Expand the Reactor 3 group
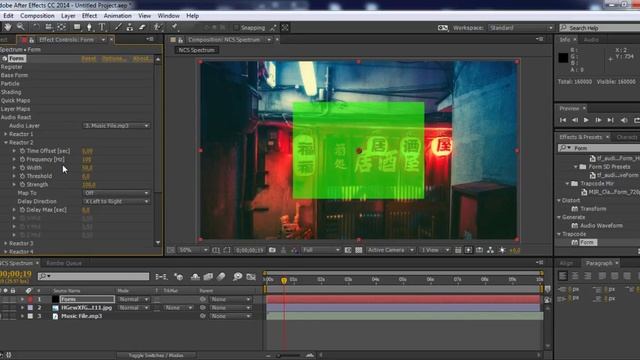640x360 pixels. pos(6,243)
